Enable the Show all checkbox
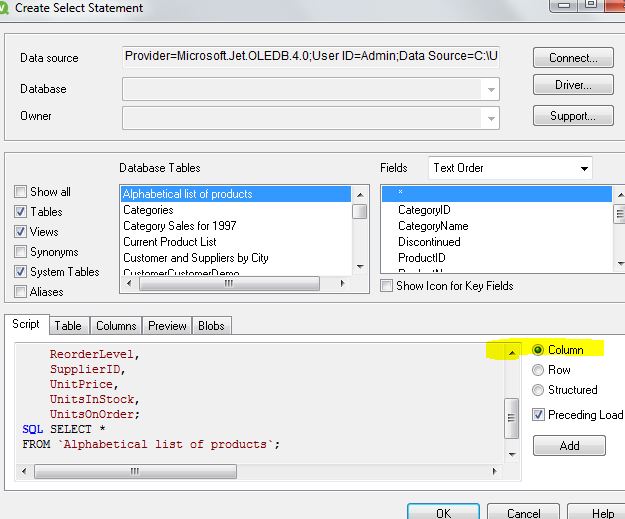Viewport: 625px width, 519px height. pyautogui.click(x=20, y=192)
